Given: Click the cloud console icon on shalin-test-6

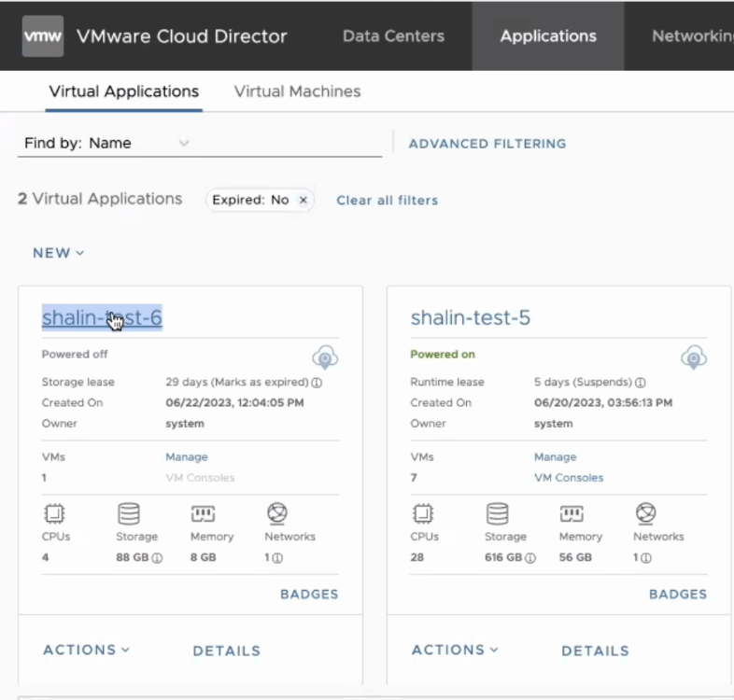Looking at the screenshot, I should (x=325, y=357).
